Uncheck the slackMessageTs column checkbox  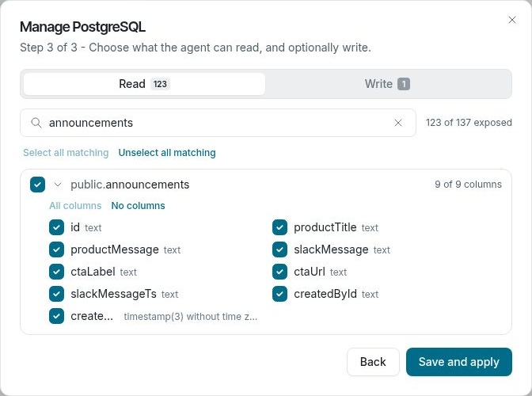pyautogui.click(x=56, y=294)
